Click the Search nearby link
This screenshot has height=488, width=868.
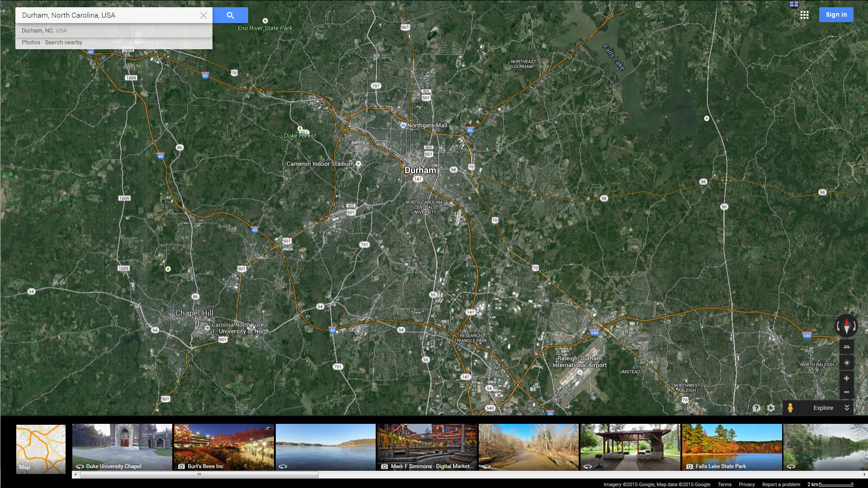tap(63, 42)
